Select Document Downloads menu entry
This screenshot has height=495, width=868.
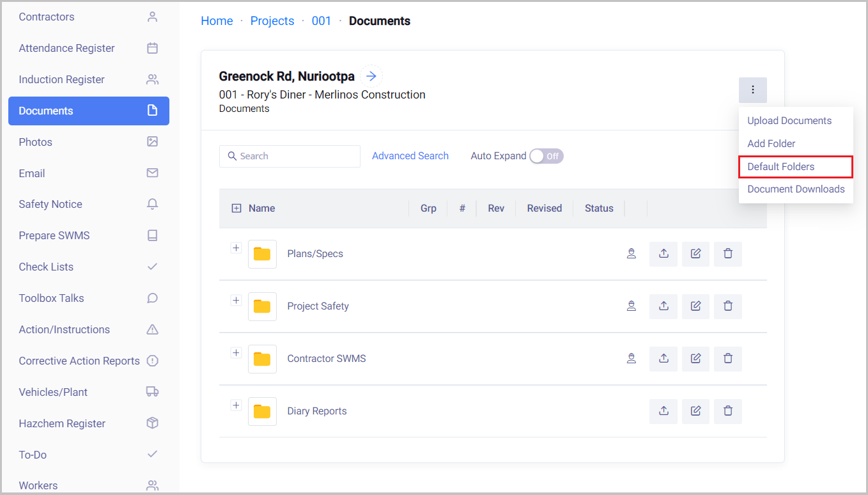[795, 189]
